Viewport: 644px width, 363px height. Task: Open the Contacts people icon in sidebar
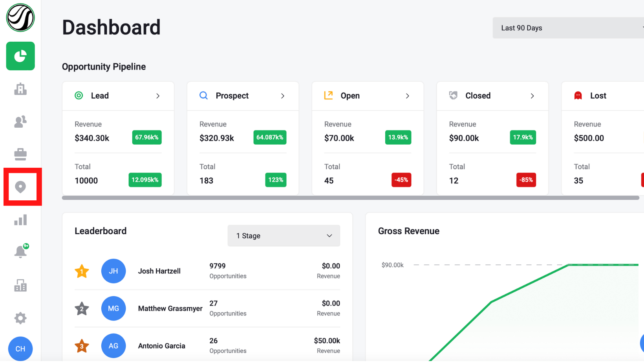[20, 122]
